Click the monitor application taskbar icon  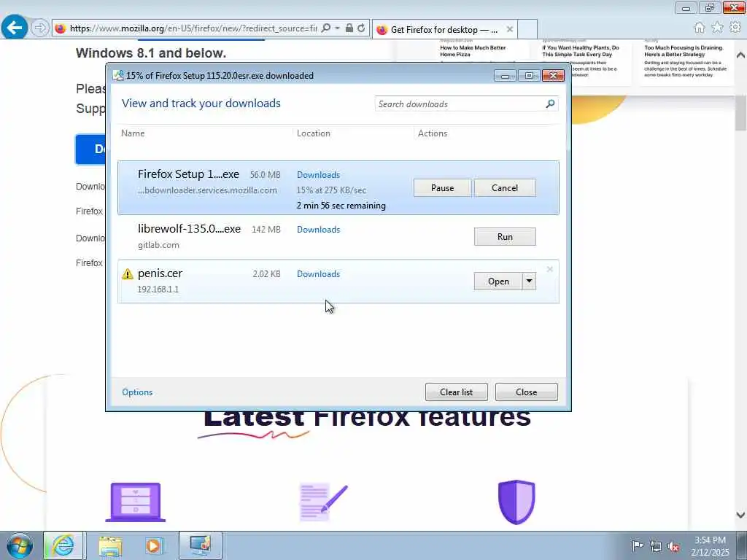(201, 545)
